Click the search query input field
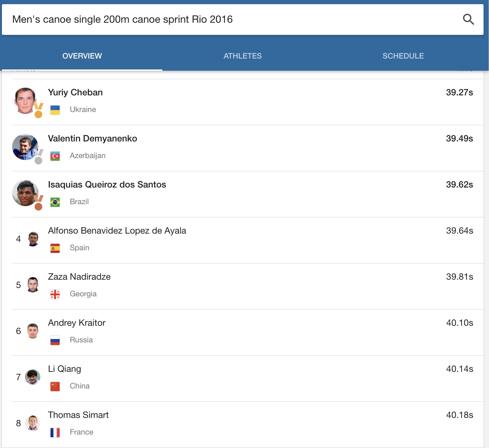The height and width of the screenshot is (448, 489). click(x=224, y=20)
